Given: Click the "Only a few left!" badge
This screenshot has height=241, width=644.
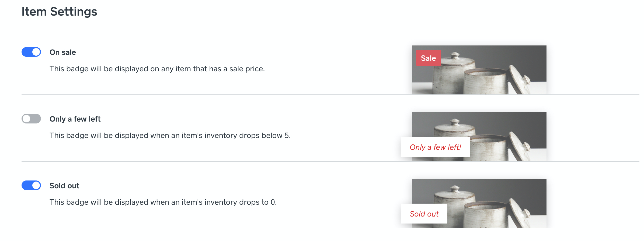Looking at the screenshot, I should [435, 147].
